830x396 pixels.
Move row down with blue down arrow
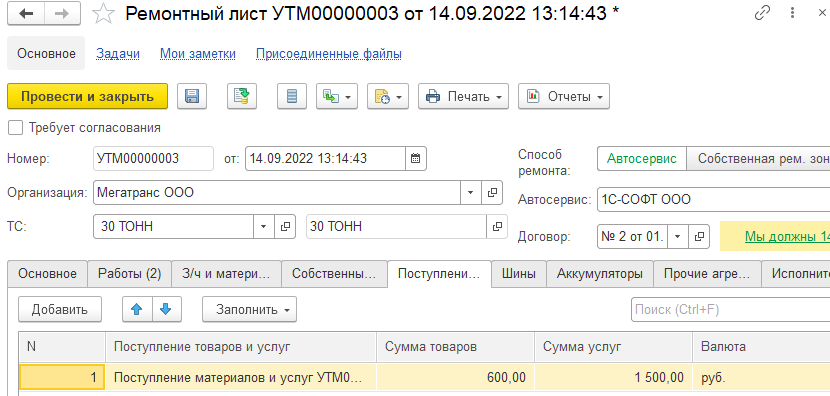coord(167,310)
